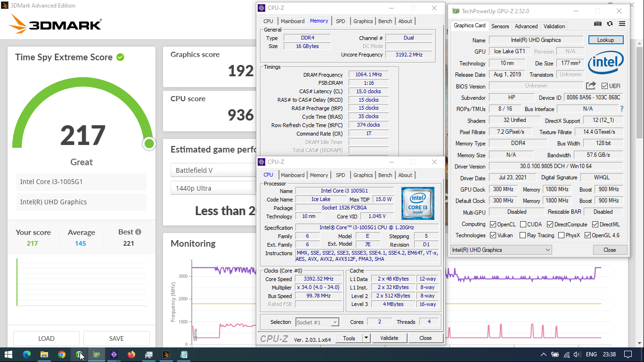
Task: Click the BIOS export share icon
Action: pyautogui.click(x=591, y=86)
